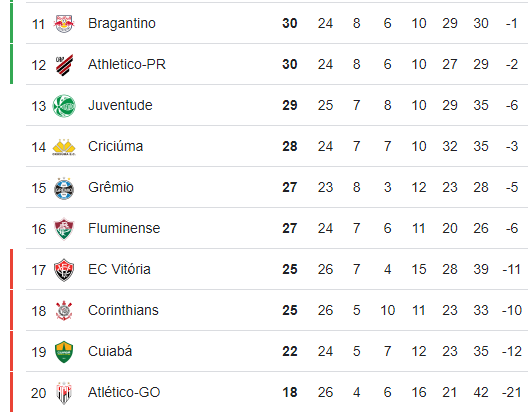Open the Athletico-PR team link
Viewport: 528px width, 413px height.
[127, 64]
